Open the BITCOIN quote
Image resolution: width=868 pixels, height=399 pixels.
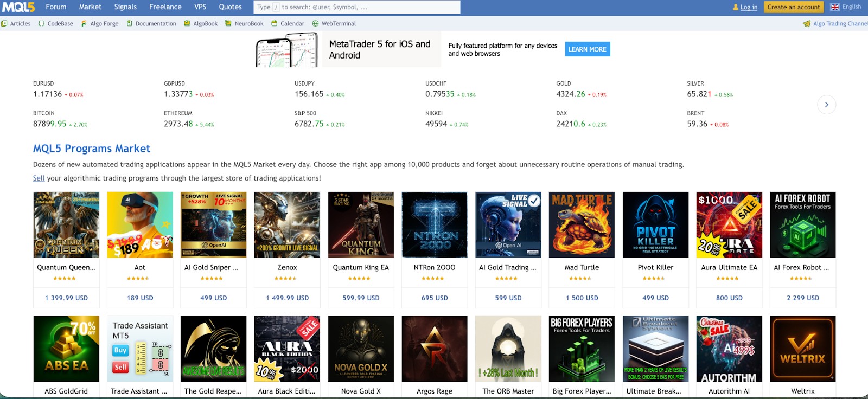[60, 119]
